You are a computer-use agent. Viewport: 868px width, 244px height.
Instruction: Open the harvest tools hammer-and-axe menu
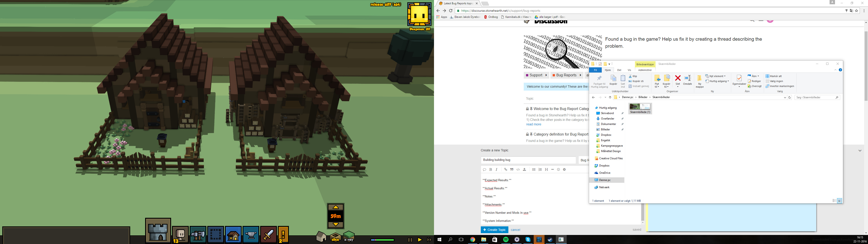point(198,235)
